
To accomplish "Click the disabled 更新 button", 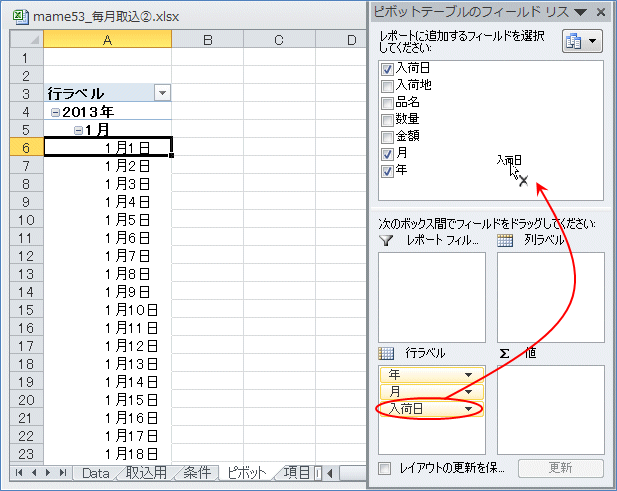I will [560, 468].
